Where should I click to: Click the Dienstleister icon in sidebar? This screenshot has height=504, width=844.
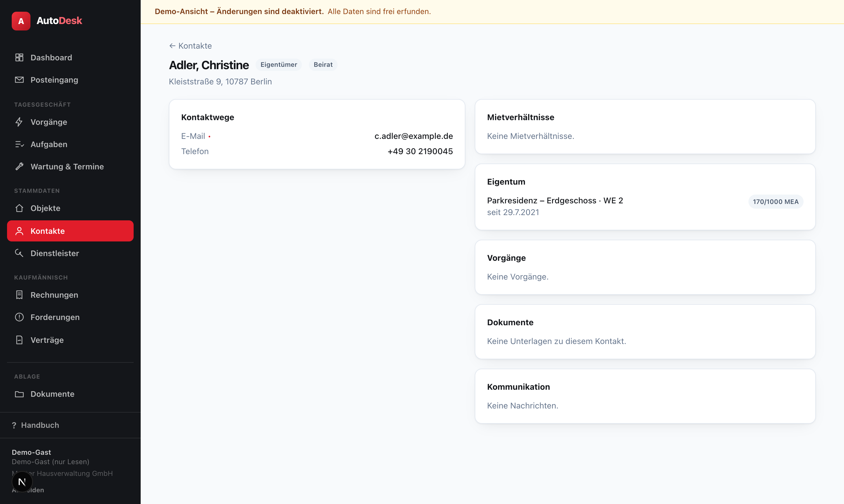[x=19, y=253]
